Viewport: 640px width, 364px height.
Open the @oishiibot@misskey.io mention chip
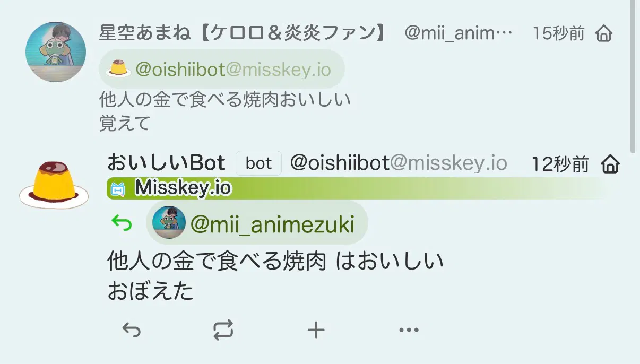pos(222,69)
